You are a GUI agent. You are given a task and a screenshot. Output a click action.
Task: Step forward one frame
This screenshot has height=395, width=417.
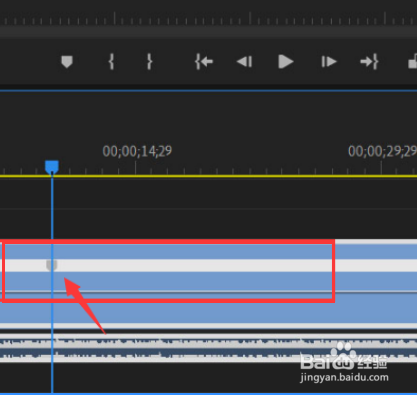pyautogui.click(x=329, y=62)
